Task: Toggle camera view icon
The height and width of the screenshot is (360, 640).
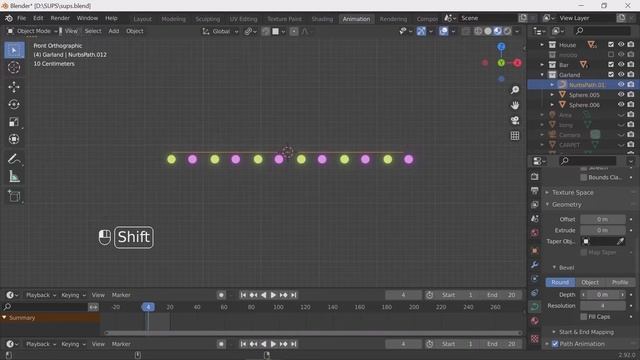Action: tap(515, 120)
